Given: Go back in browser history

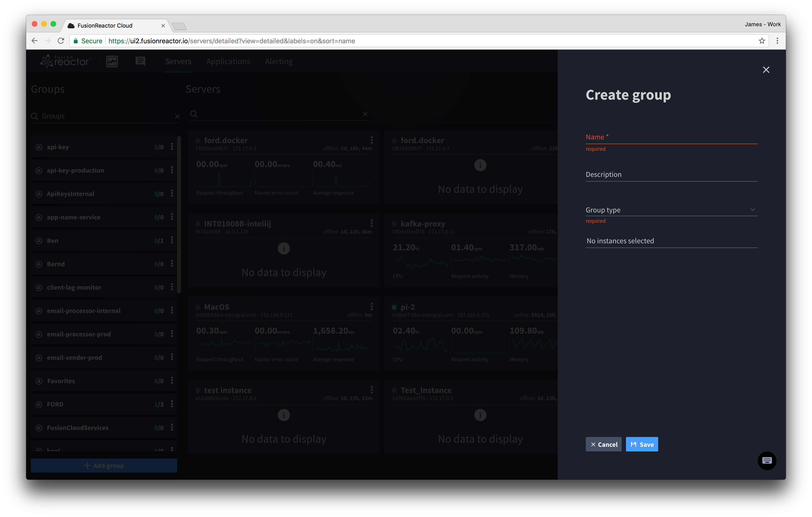Looking at the screenshot, I should pyautogui.click(x=34, y=41).
